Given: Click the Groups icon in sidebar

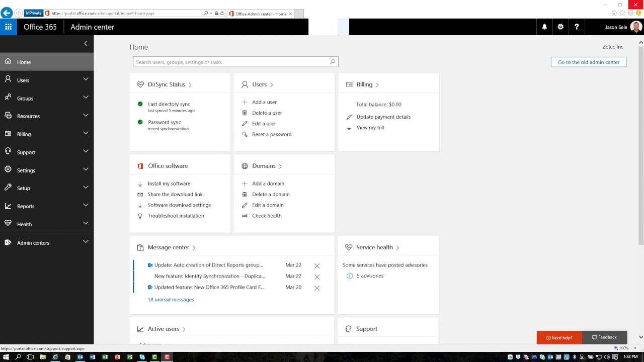Looking at the screenshot, I should click(x=8, y=98).
